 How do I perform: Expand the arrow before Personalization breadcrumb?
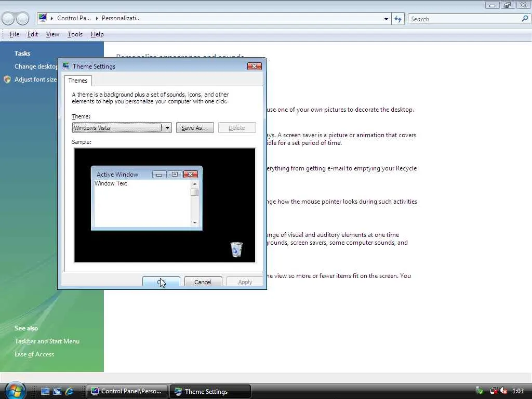pos(97,18)
